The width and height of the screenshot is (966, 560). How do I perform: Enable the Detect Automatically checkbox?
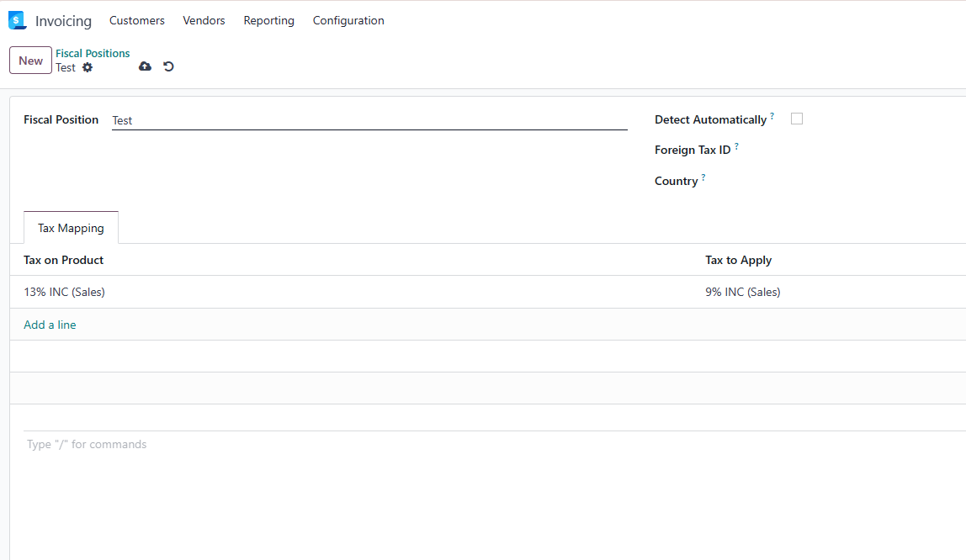tap(797, 119)
